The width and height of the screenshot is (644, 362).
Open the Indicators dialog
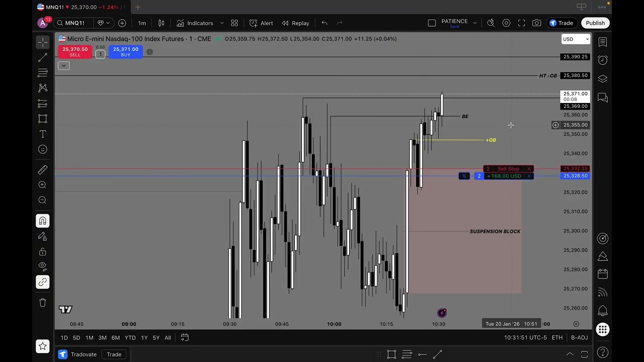point(195,23)
